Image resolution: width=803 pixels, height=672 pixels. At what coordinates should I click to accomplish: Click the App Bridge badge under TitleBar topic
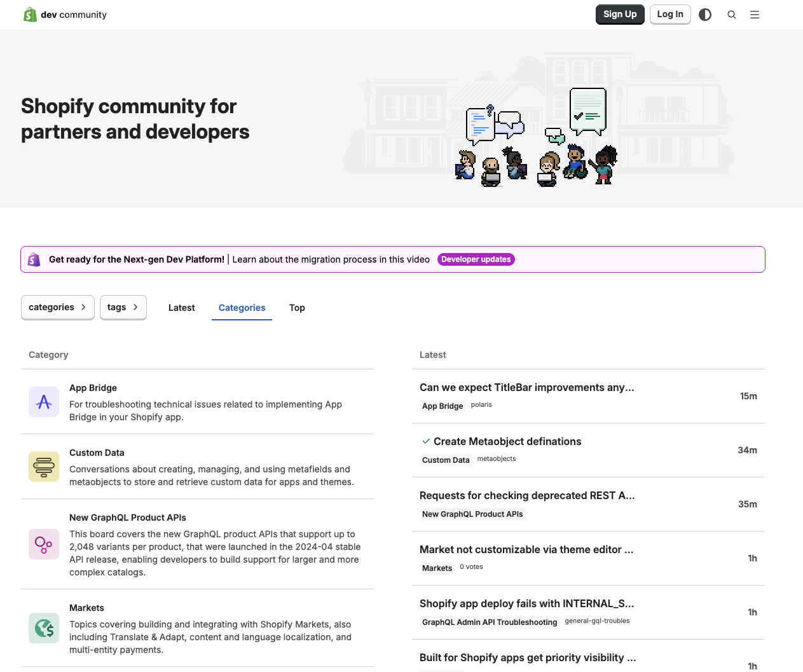pos(443,406)
